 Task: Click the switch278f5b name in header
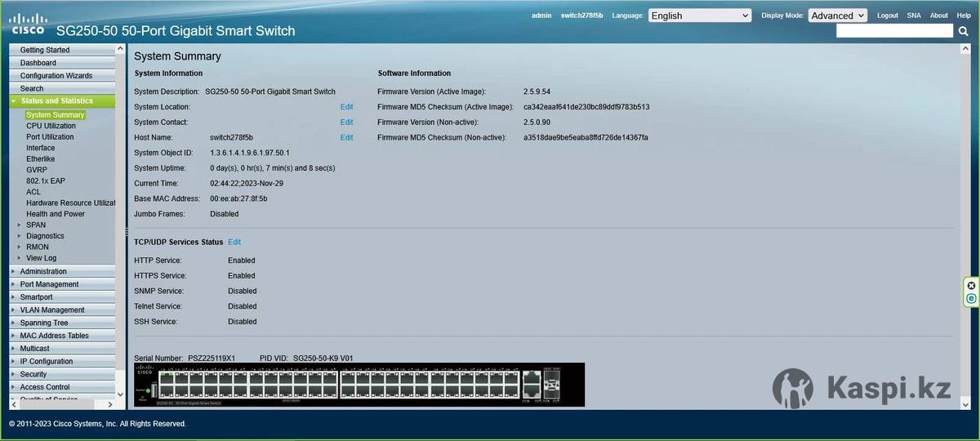582,16
